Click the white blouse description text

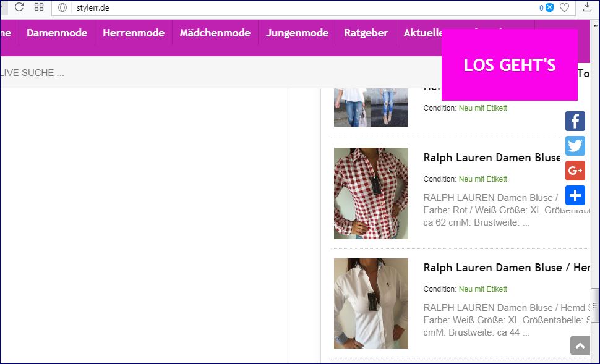point(507,320)
